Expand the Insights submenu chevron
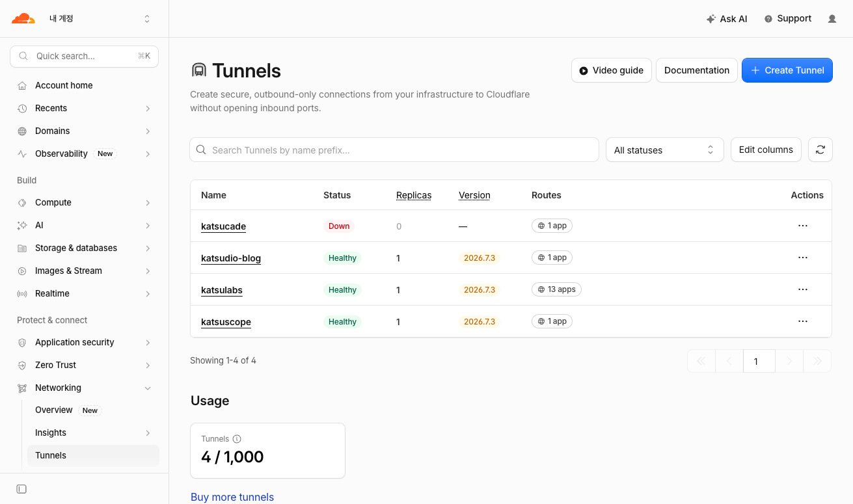Image resolution: width=853 pixels, height=504 pixels. (148, 433)
